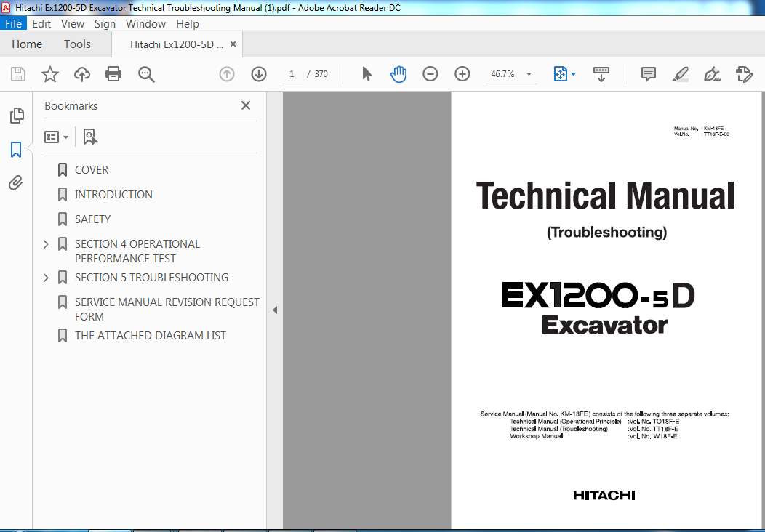The image size is (765, 532).
Task: Go to previous page arrow
Action: point(227,74)
